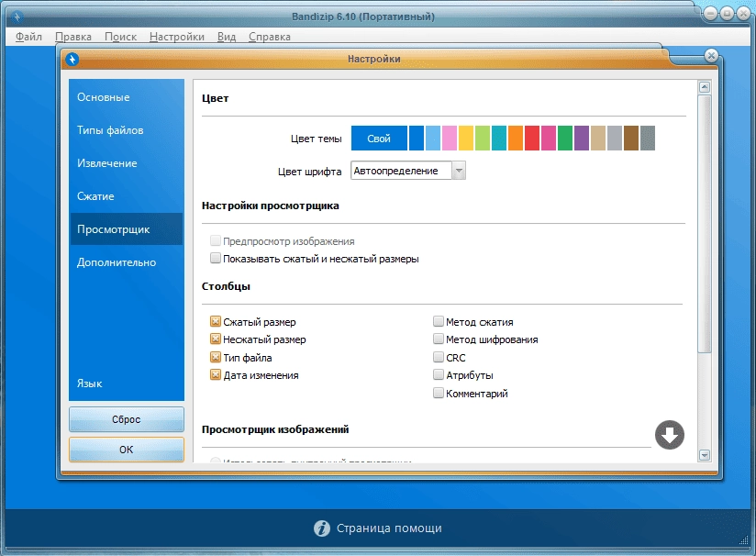This screenshot has width=756, height=556.
Task: Enable Показывать сжатый и несжатый размеры
Action: click(216, 258)
